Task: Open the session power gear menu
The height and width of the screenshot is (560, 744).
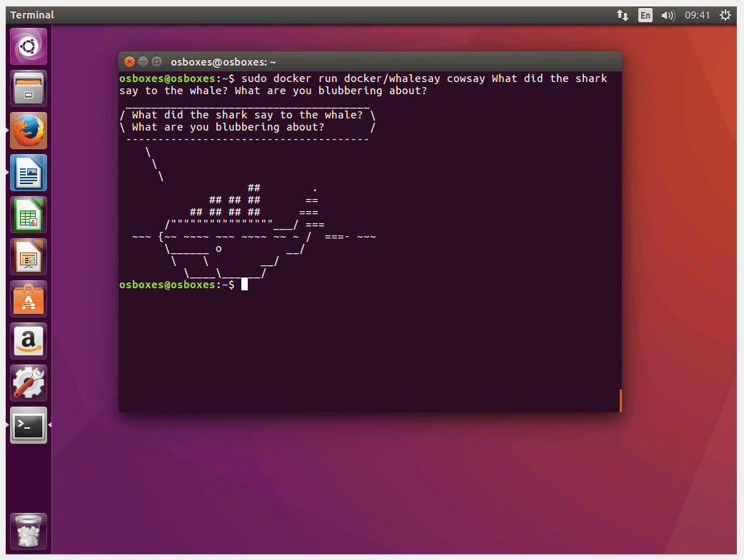Action: [725, 15]
